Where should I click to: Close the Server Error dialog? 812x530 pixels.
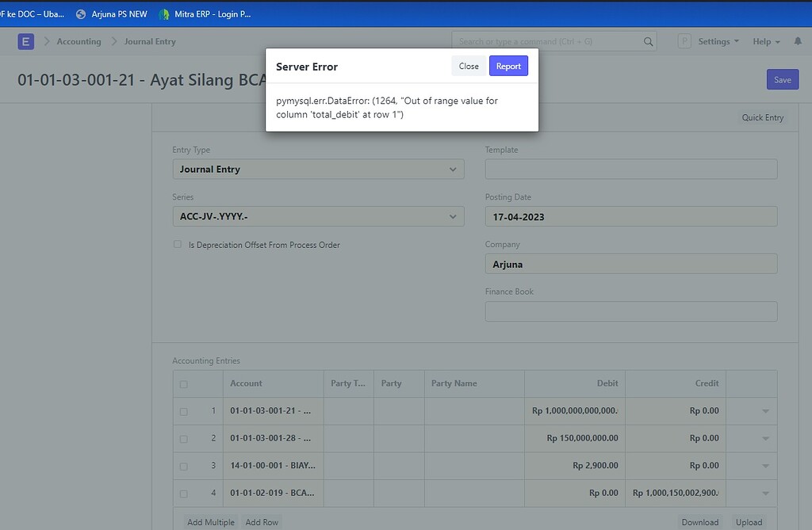468,66
